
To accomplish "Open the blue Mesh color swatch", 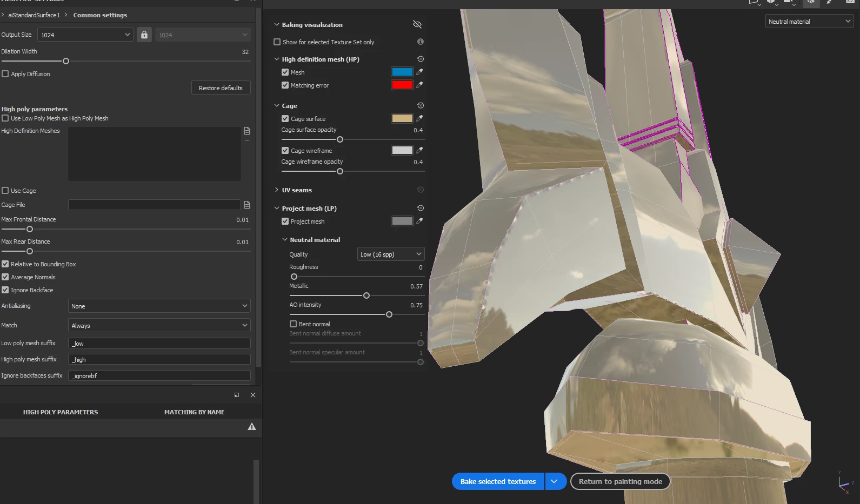I will [402, 72].
